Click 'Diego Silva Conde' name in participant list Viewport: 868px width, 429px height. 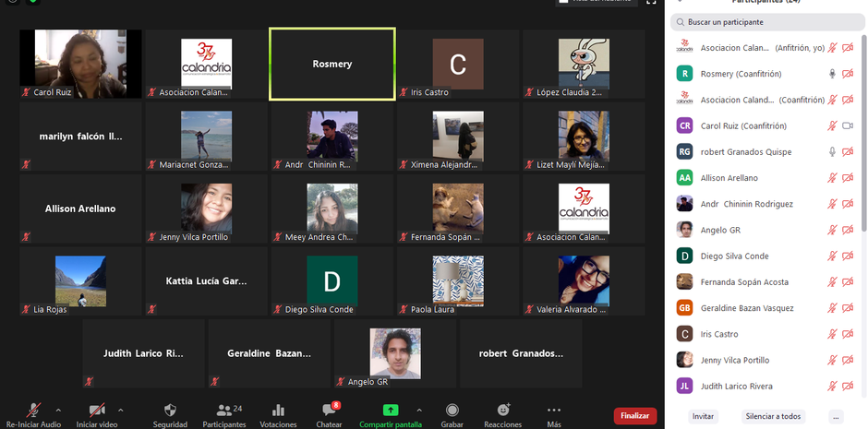(735, 256)
